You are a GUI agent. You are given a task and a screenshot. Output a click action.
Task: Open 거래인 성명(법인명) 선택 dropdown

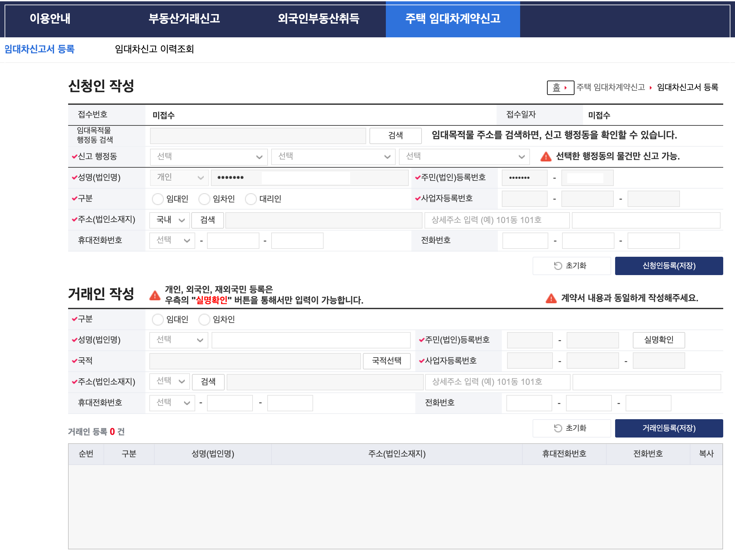[x=179, y=340]
